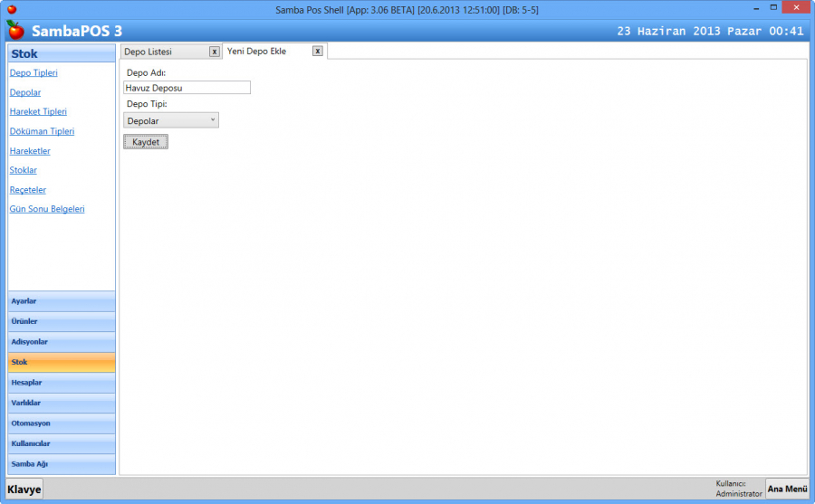815x504 pixels.
Task: Go to Hareket Tipleri
Action: (x=38, y=112)
